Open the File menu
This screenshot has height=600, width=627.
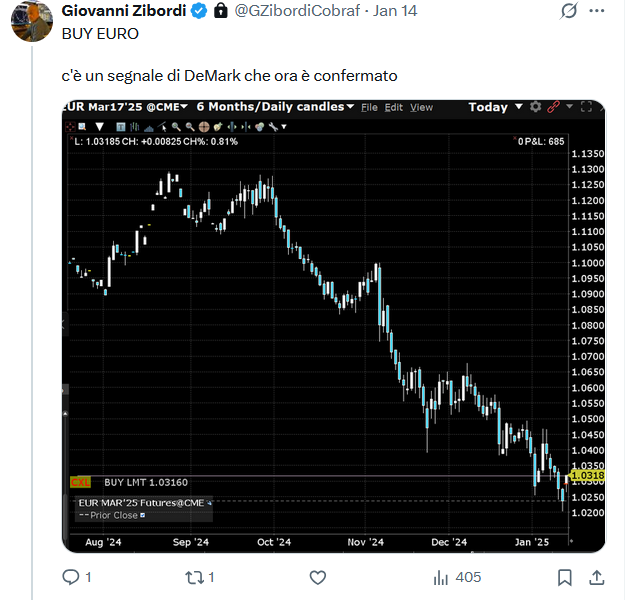coord(369,107)
